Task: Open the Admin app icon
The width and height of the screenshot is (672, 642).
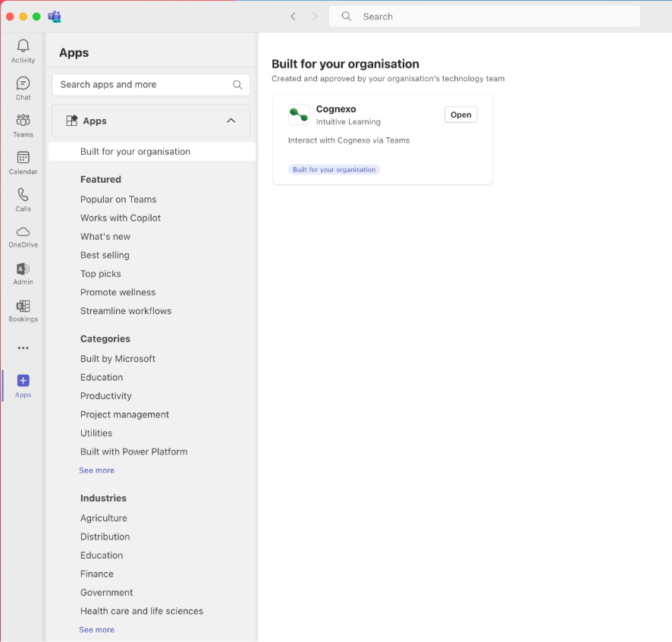Action: (x=23, y=269)
